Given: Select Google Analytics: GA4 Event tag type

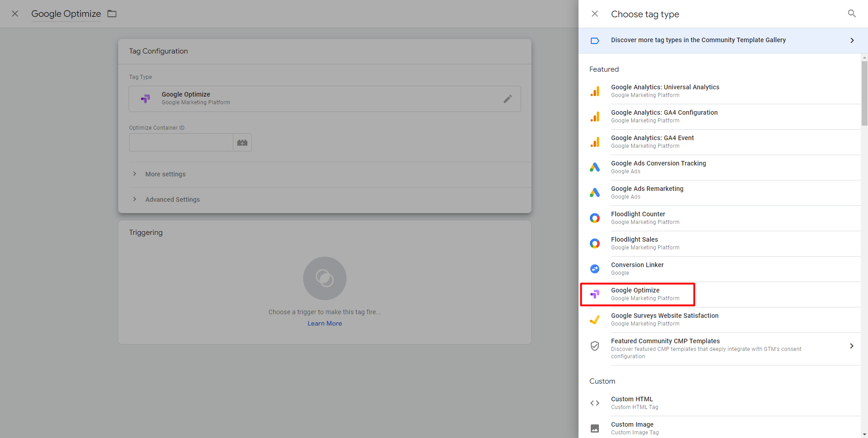Looking at the screenshot, I should 719,142.
